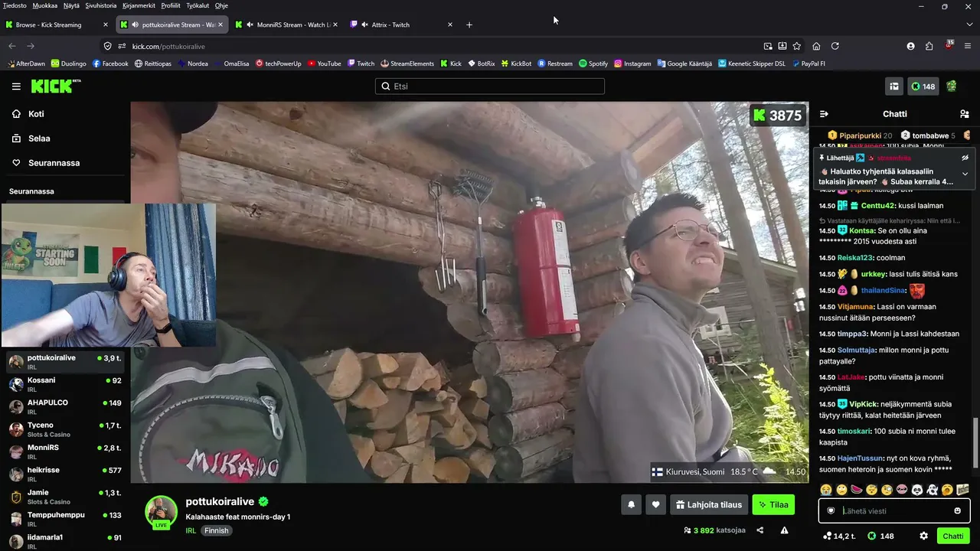Viewport: 980px width, 551px height.
Task: Collapse the chat panel with arrow icon
Action: coord(824,114)
